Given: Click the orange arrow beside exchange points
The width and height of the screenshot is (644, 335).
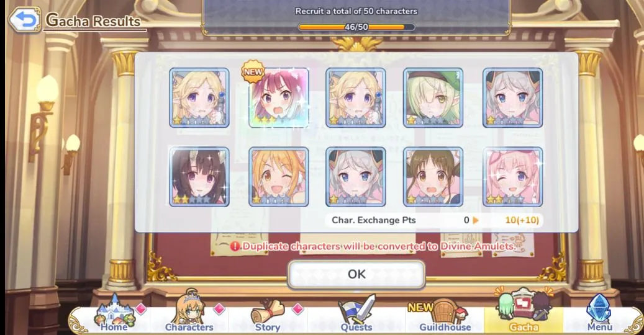Looking at the screenshot, I should click(476, 220).
